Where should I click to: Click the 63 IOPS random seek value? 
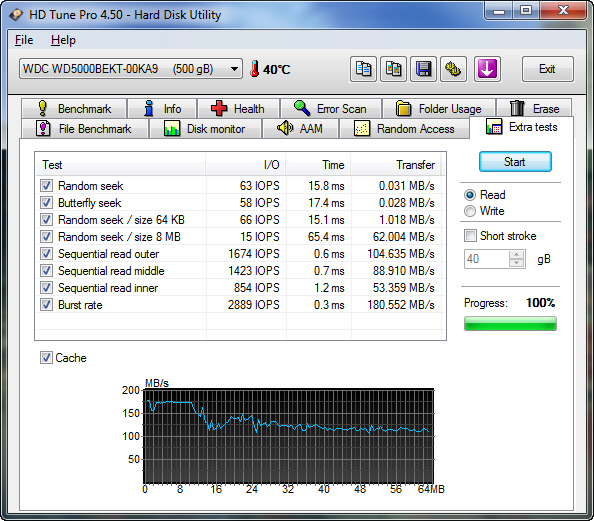(259, 186)
